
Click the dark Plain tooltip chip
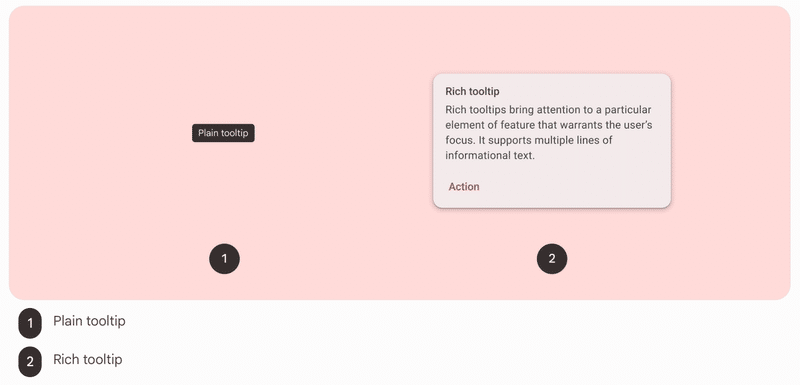223,133
